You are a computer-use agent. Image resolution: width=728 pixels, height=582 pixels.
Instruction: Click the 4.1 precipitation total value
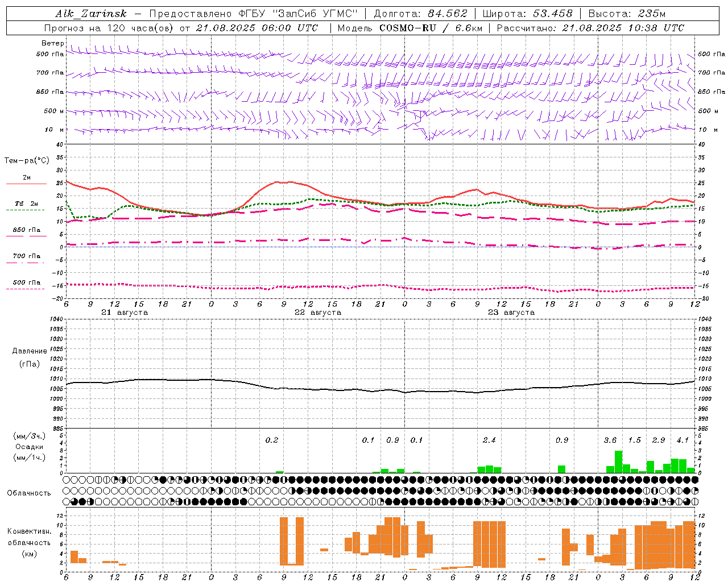[x=682, y=440]
